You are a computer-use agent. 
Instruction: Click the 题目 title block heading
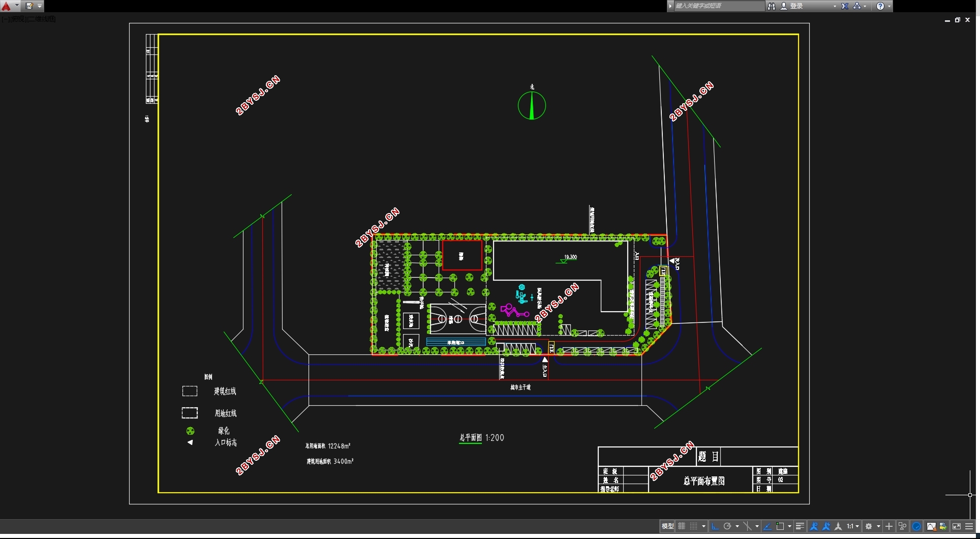tap(709, 457)
